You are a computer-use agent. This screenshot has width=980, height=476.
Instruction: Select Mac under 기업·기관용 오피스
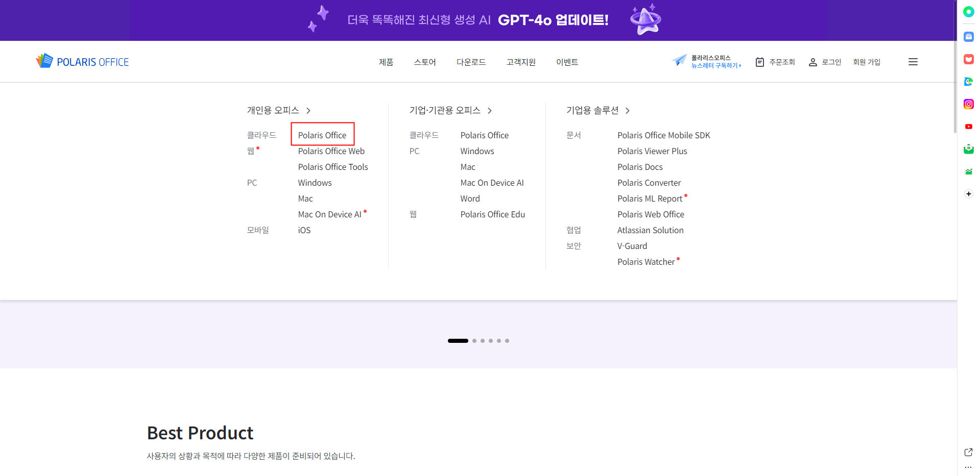click(468, 167)
